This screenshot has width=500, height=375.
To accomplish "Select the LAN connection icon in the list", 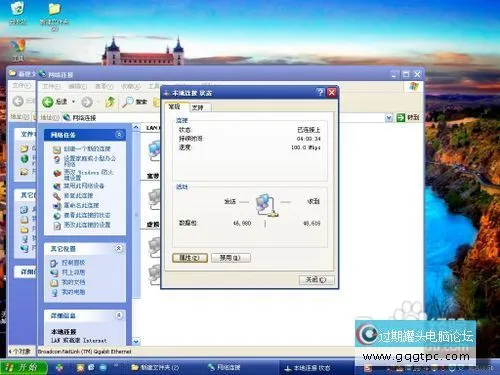I will coord(155,150).
